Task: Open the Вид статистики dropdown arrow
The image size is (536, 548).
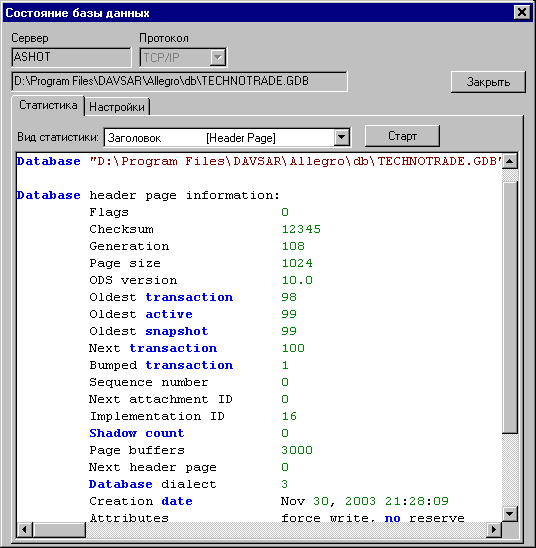Action: click(x=342, y=137)
